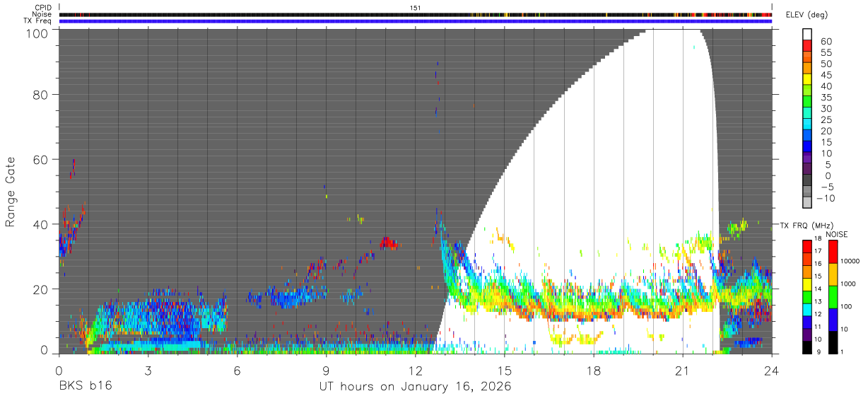Viewport: 868px width, 401px height.
Task: Click the 35 tick on the ELEV colorbar
Action: [826, 97]
